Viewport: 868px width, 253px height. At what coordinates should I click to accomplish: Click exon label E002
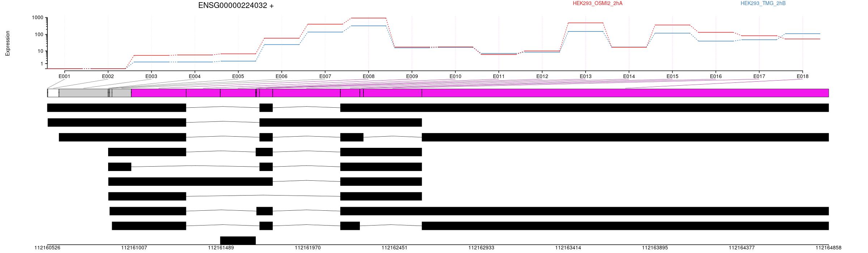point(108,77)
